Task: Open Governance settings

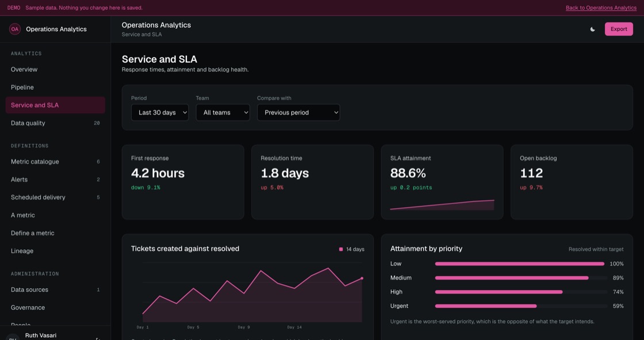Action: 55,308
